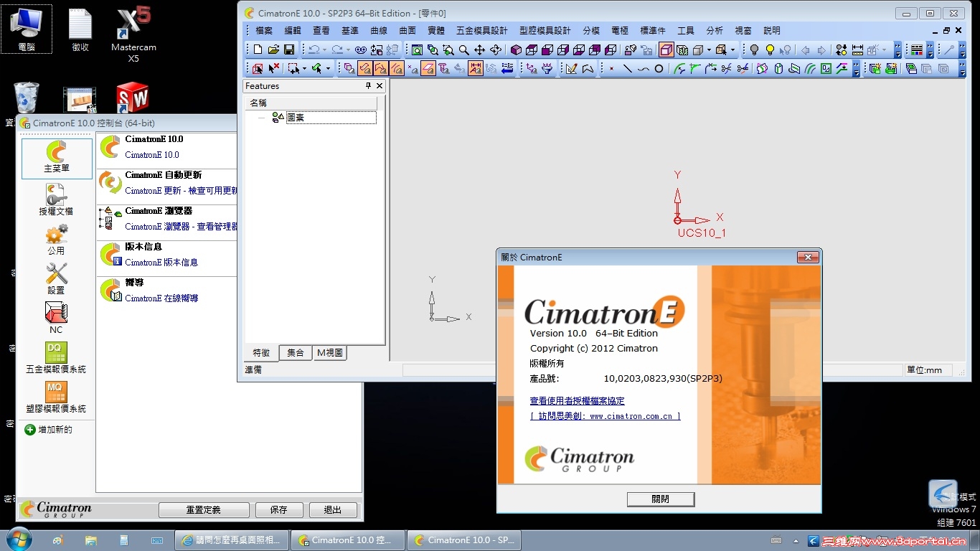The image size is (980, 551).
Task: Open the NC icon in control panel
Action: [56, 318]
